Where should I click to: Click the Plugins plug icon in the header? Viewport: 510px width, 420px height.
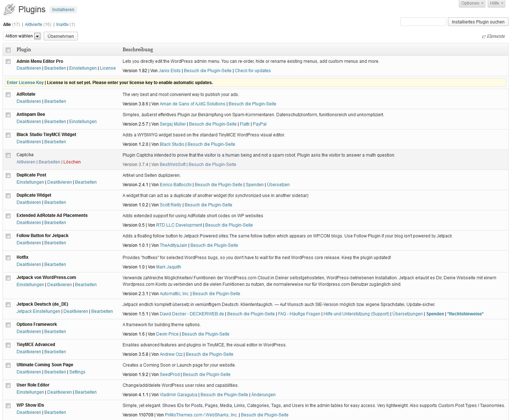9,9
